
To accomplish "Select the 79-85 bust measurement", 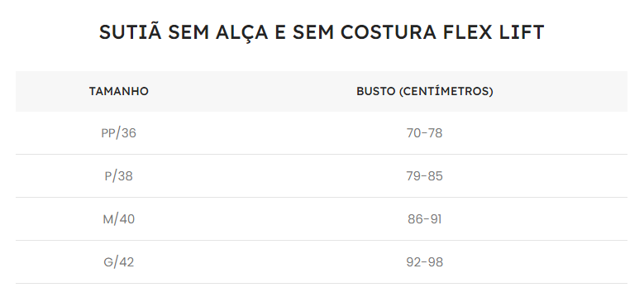I will pyautogui.click(x=425, y=176).
